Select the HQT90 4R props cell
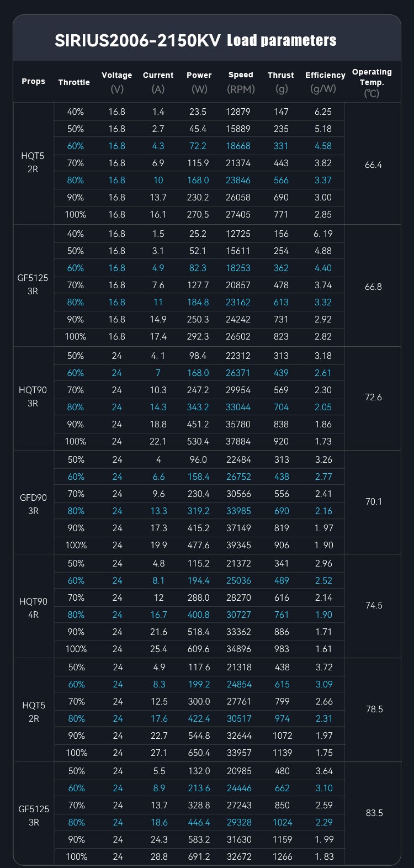The height and width of the screenshot is (868, 414). [x=33, y=608]
